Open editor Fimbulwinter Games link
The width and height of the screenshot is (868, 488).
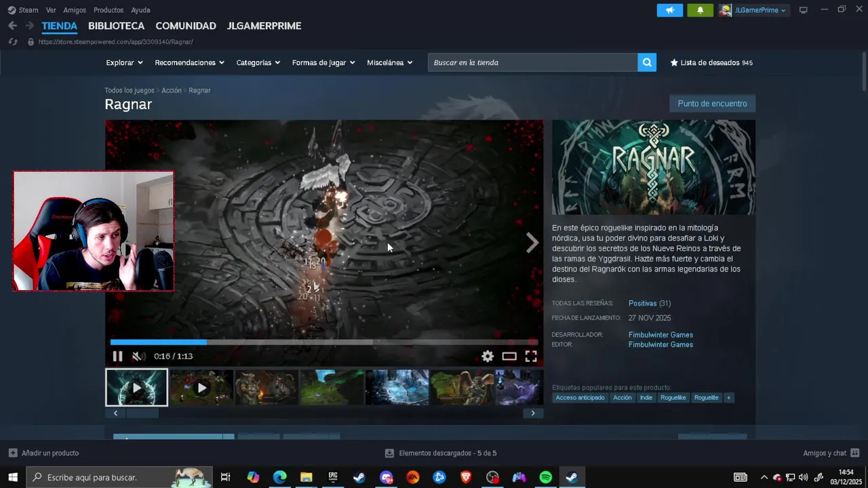660,344
